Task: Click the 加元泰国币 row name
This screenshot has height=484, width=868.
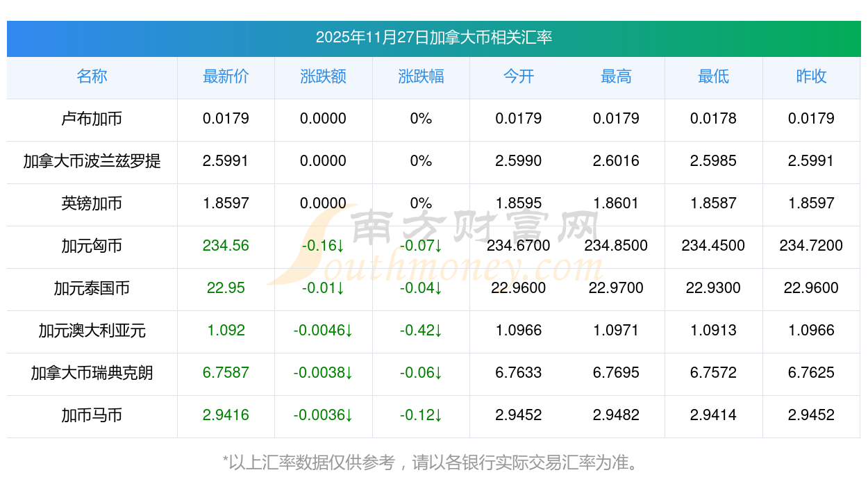Action: [x=92, y=288]
